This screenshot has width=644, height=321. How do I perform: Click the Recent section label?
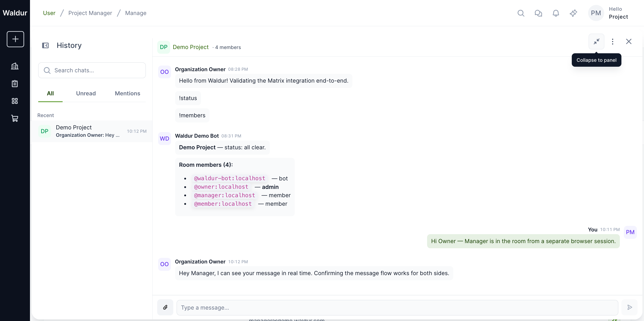point(45,115)
